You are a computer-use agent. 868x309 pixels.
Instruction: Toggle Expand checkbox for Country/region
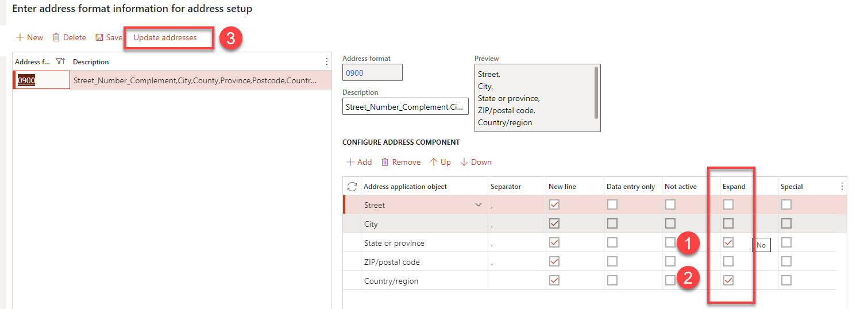click(728, 281)
